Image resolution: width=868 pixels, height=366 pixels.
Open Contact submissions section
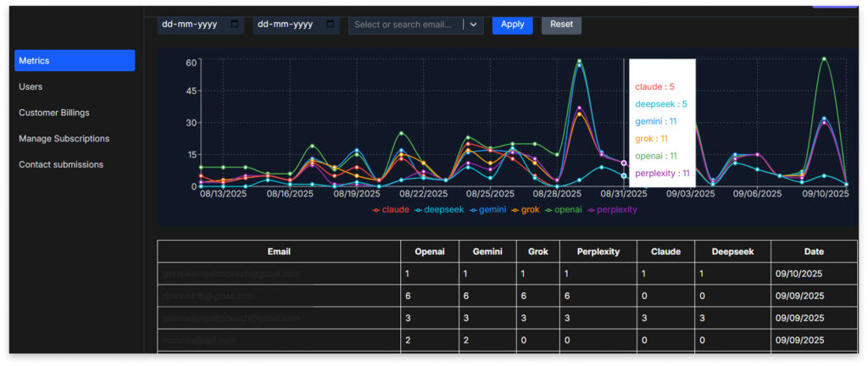[61, 164]
